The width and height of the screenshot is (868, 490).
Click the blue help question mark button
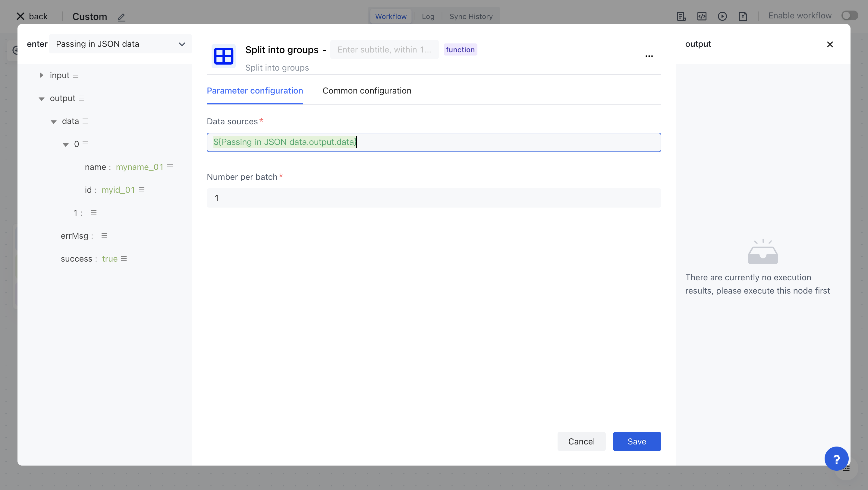click(836, 459)
